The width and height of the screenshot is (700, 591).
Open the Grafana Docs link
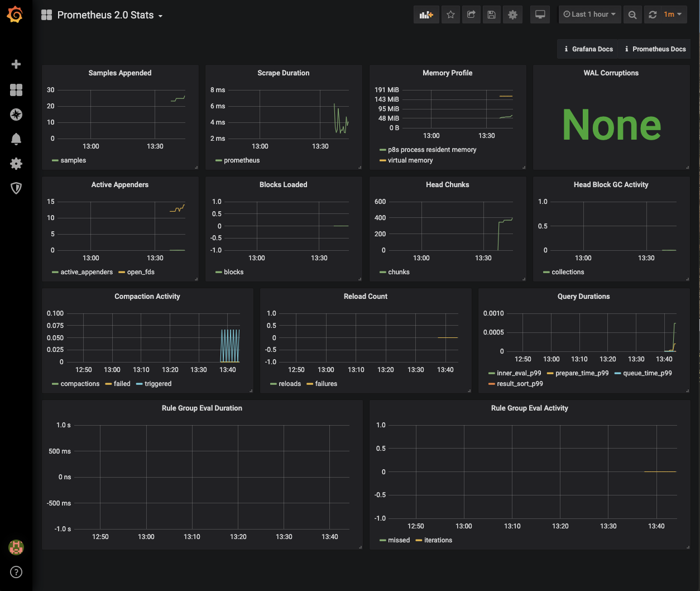pos(589,49)
